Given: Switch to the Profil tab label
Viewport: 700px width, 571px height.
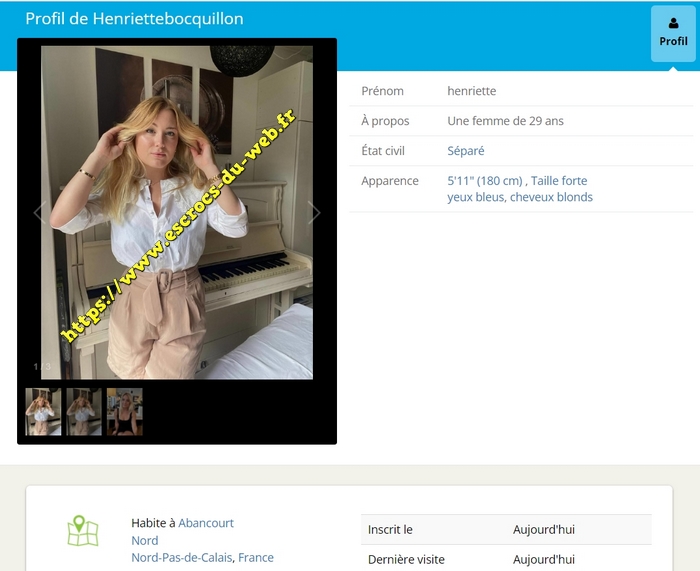Looking at the screenshot, I should coord(673,42).
